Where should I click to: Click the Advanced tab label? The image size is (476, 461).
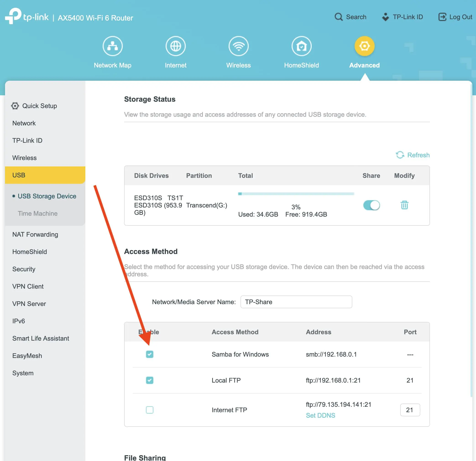[x=364, y=65]
